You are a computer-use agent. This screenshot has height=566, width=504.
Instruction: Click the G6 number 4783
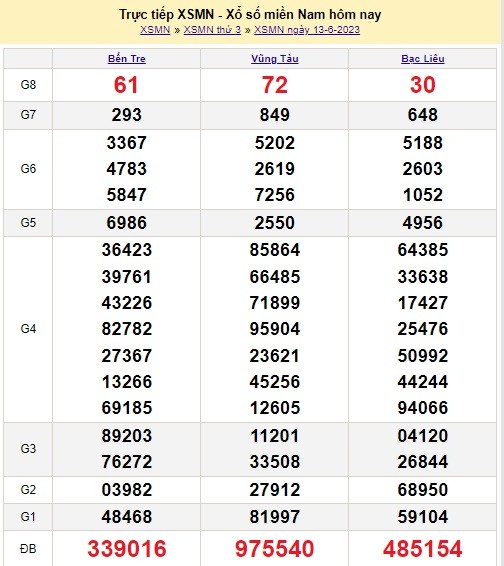(x=126, y=169)
